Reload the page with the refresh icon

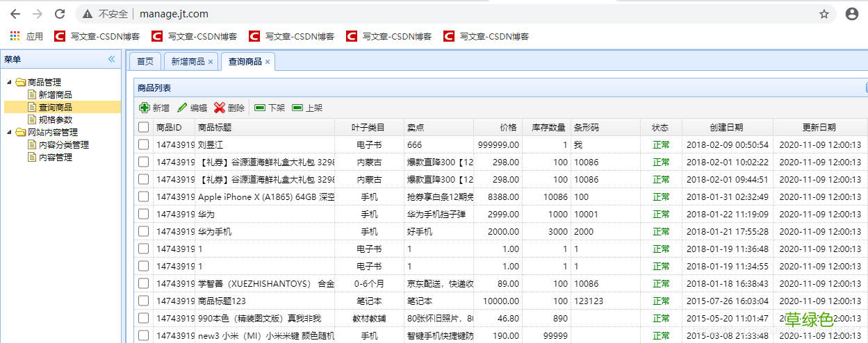point(60,14)
